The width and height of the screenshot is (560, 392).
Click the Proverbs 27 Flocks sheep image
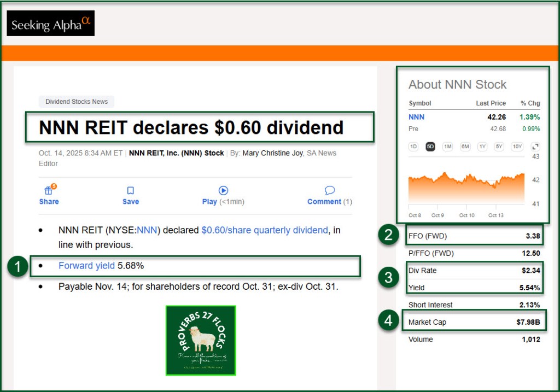[x=201, y=340]
